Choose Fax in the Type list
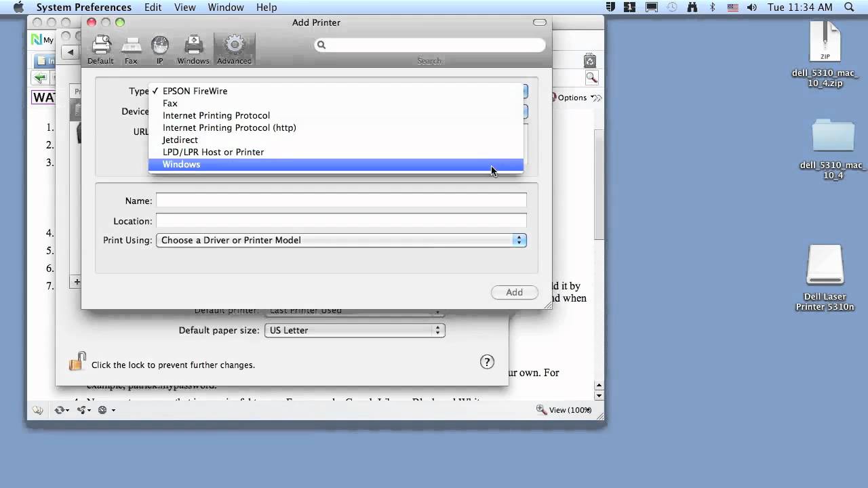Viewport: 868px width, 488px height. [336, 103]
